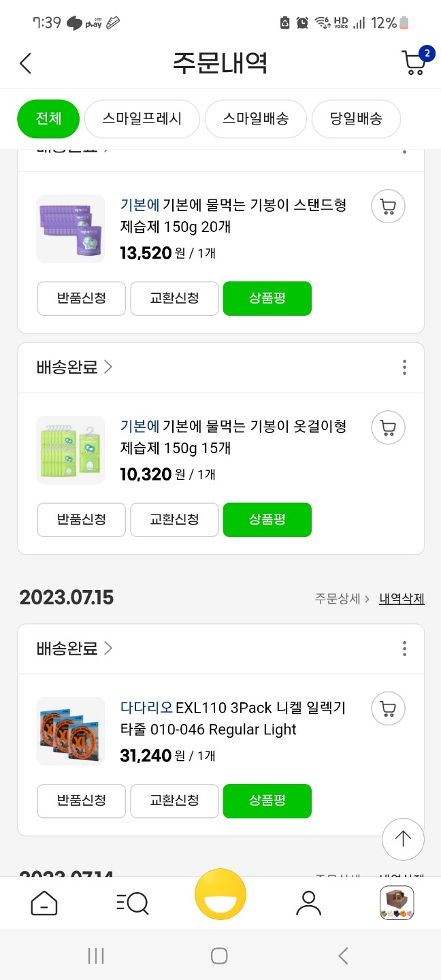441x980 pixels.
Task: Select the 전체 filter chip
Action: (x=48, y=118)
